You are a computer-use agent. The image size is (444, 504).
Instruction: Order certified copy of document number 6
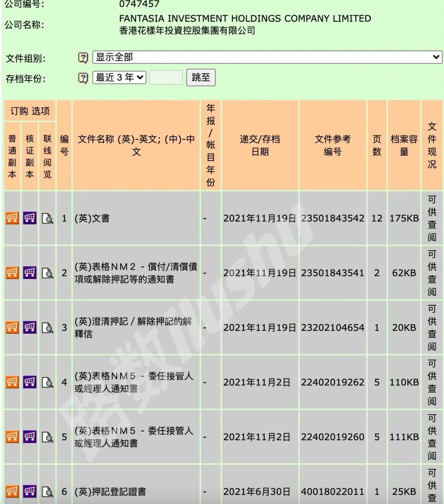(x=30, y=491)
